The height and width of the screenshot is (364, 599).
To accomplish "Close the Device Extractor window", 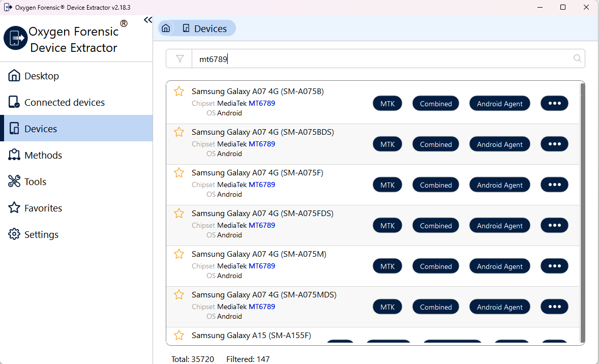I will tap(586, 7).
